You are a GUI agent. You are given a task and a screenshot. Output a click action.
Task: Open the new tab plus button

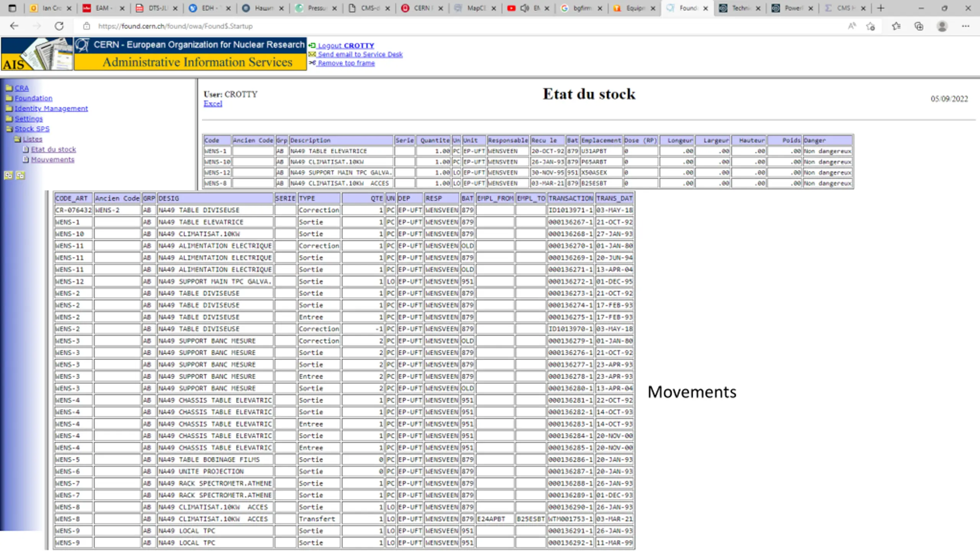click(x=880, y=8)
